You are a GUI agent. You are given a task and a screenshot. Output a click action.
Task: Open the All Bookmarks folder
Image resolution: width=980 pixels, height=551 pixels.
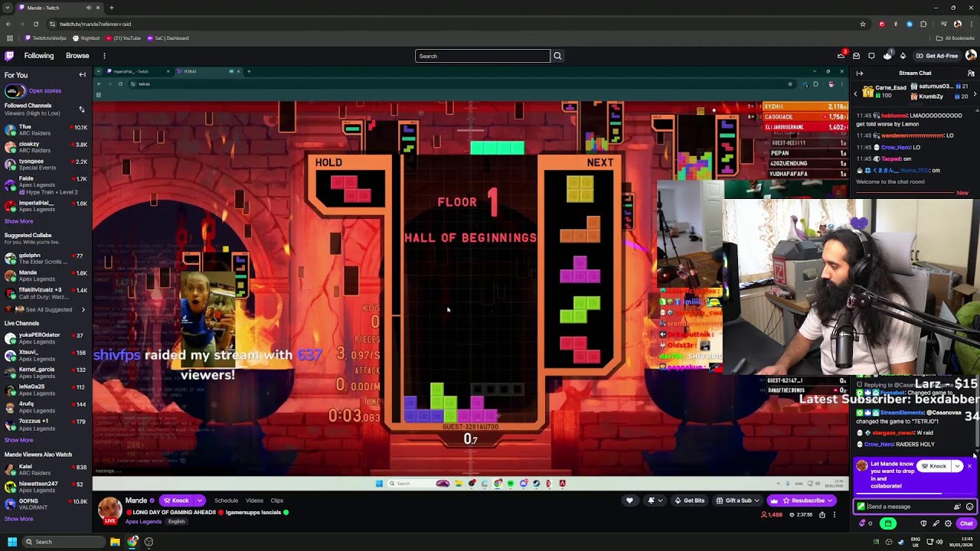click(955, 38)
